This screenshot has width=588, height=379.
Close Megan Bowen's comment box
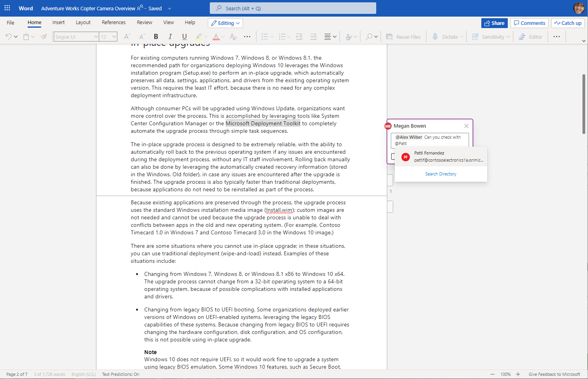click(466, 126)
